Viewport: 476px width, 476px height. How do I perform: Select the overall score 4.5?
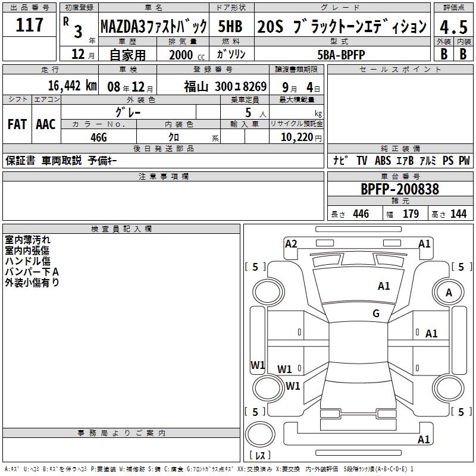point(453,27)
